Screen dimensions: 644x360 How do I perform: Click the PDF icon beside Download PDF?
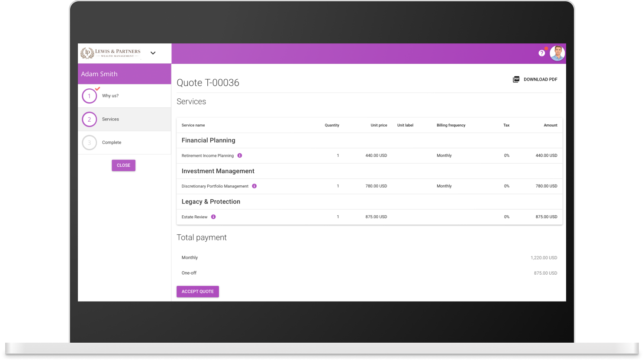516,79
